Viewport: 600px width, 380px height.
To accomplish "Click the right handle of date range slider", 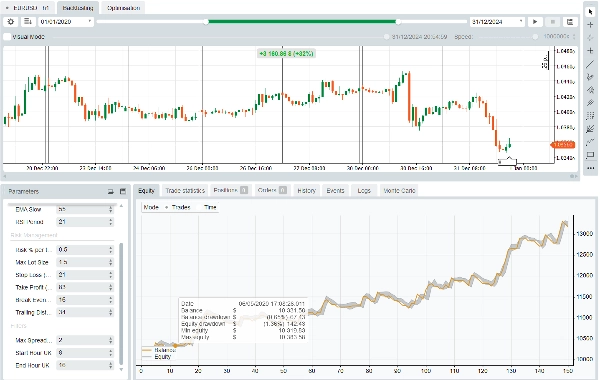I will point(398,22).
